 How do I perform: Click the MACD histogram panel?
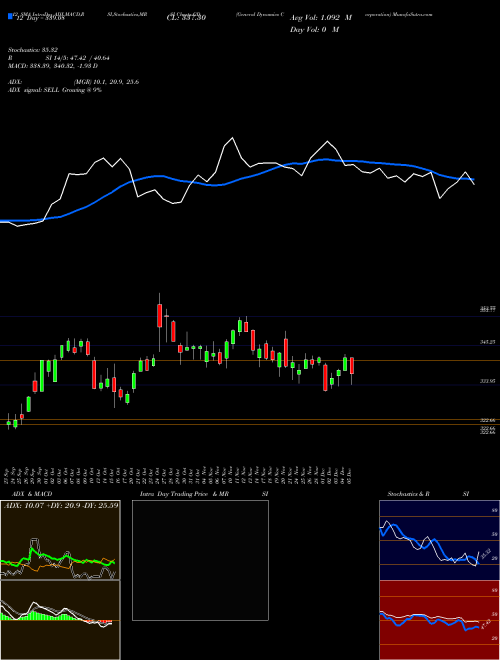pyautogui.click(x=60, y=620)
